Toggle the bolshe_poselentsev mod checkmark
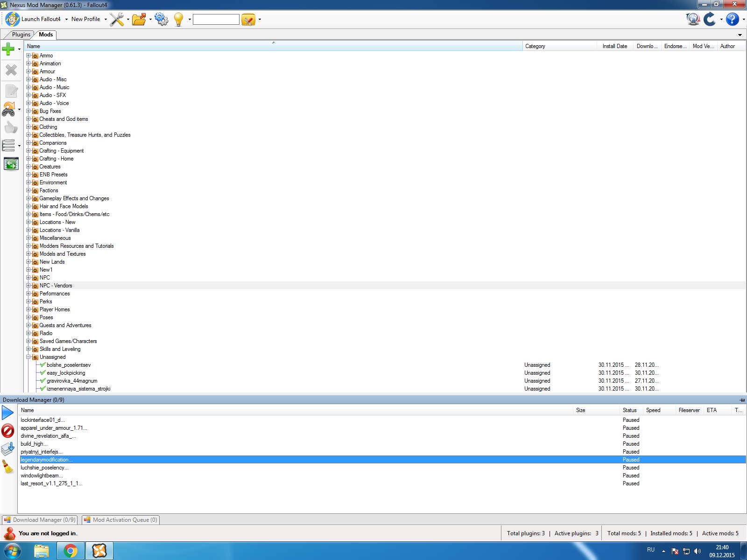Screen dimensions: 747x560 [x=43, y=365]
